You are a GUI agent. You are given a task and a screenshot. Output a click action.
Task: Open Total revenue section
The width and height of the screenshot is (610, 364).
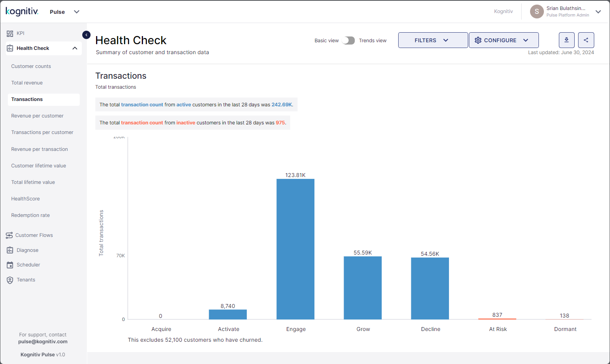(x=27, y=83)
